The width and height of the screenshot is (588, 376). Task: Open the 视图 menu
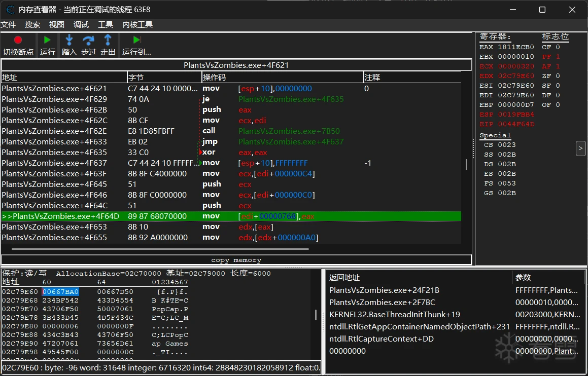[57, 25]
